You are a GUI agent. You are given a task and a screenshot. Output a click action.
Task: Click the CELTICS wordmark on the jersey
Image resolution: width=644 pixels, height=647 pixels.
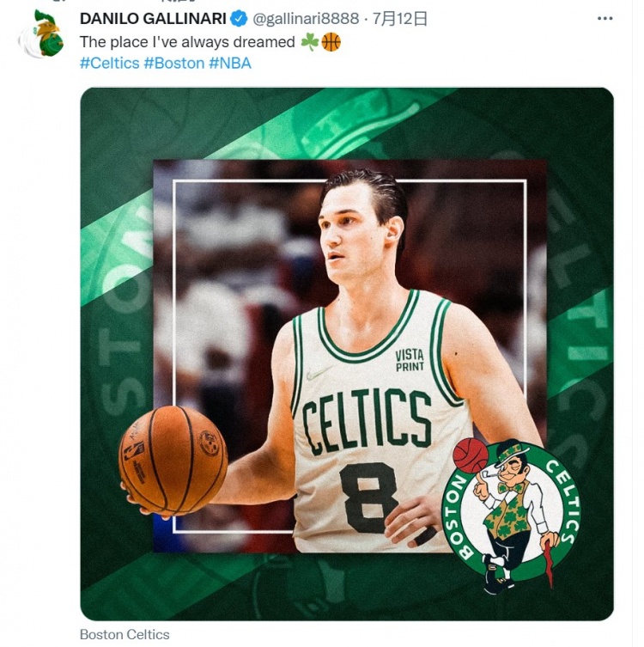coord(367,419)
